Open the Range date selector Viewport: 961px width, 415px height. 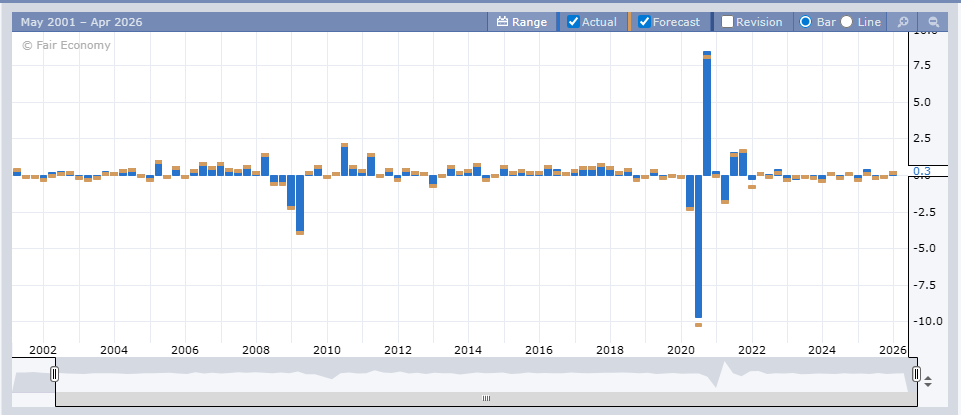point(521,21)
